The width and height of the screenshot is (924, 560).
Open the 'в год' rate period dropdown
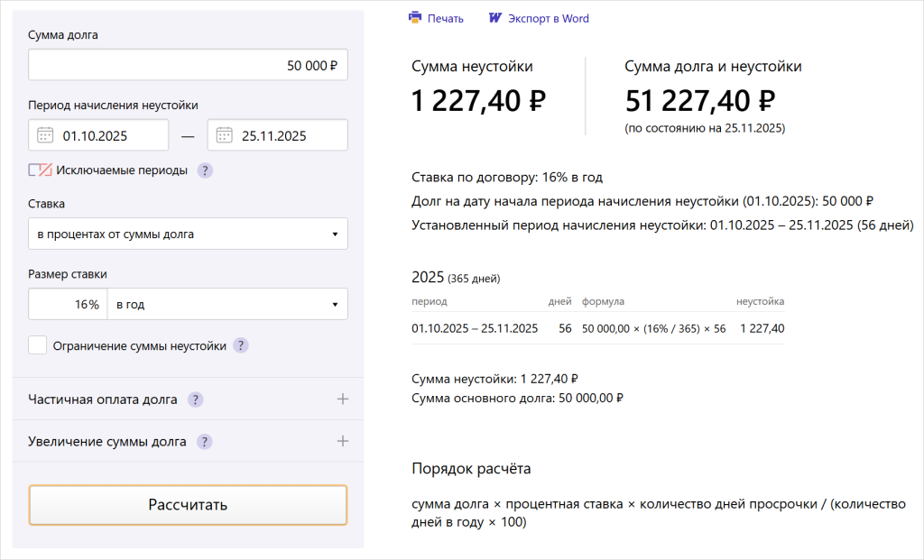click(x=226, y=305)
